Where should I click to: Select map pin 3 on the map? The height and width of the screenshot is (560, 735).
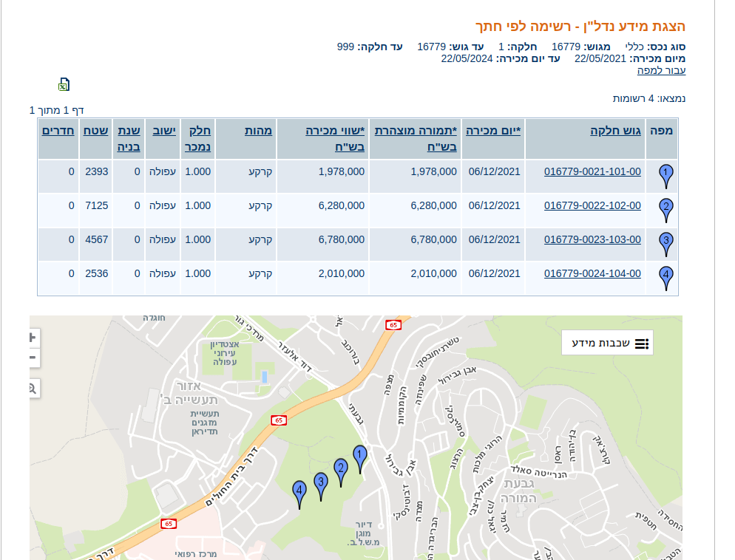coord(321,486)
